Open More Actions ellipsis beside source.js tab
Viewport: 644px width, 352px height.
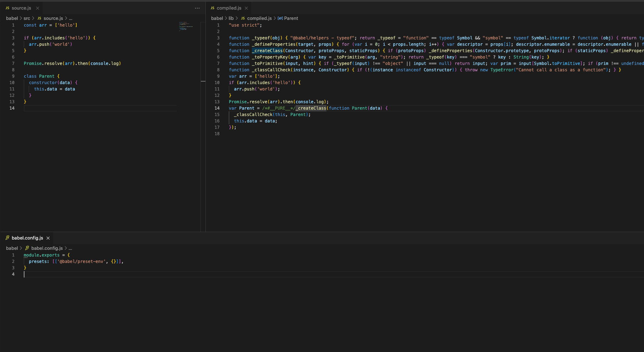tap(197, 8)
